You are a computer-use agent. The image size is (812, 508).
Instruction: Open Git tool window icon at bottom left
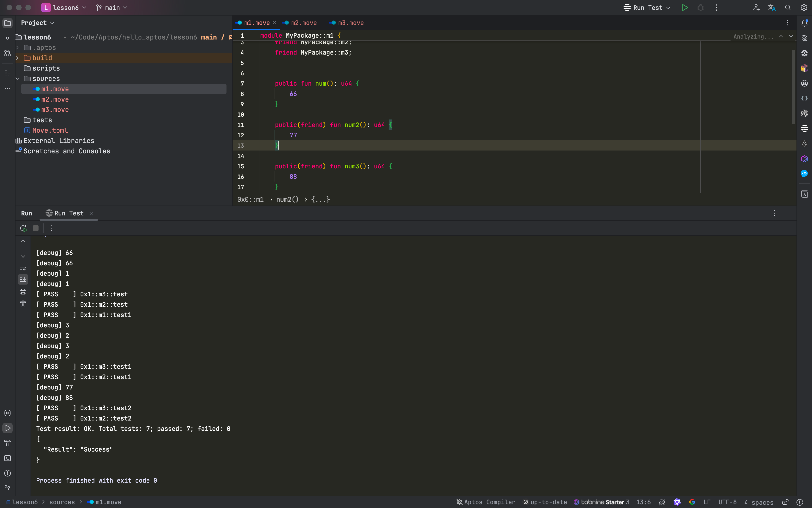pos(7,488)
